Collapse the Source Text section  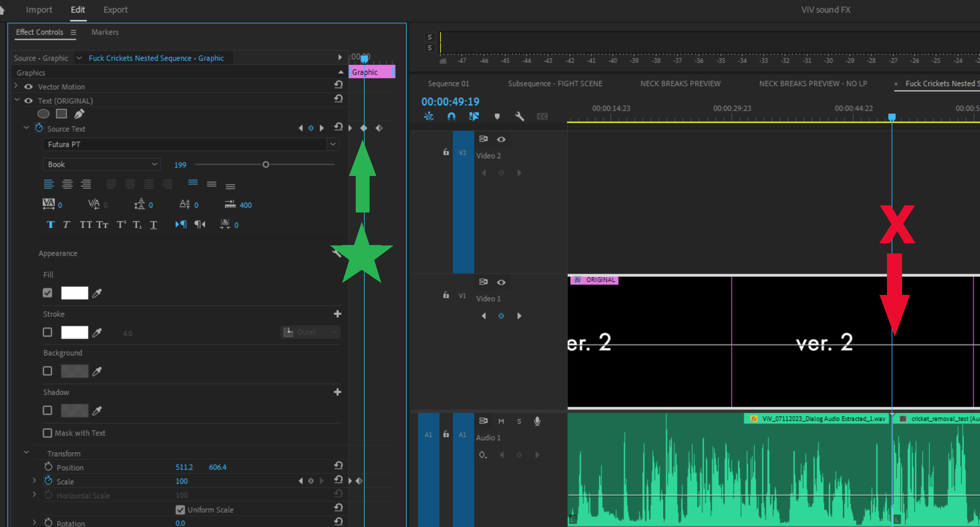26,128
